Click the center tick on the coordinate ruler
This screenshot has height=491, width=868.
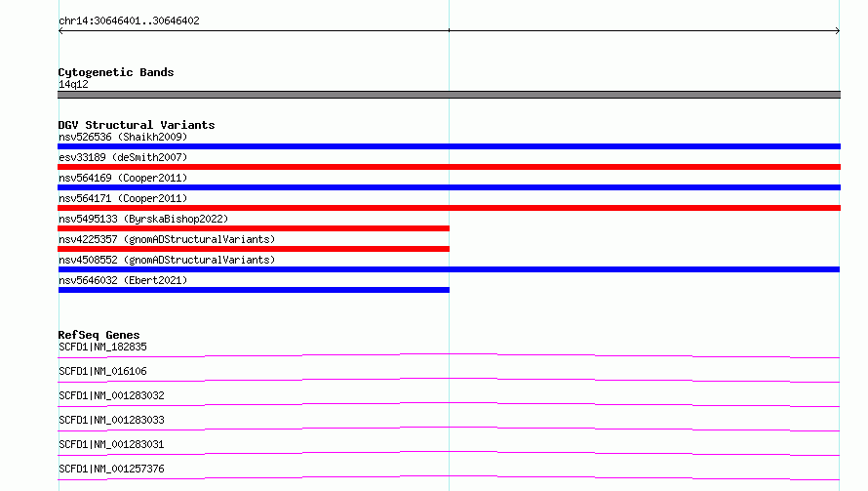449,30
